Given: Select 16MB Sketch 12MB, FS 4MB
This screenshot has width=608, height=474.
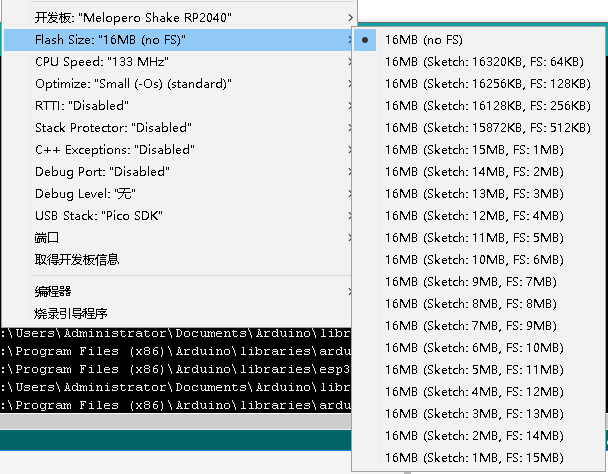Looking at the screenshot, I should coord(473,216).
